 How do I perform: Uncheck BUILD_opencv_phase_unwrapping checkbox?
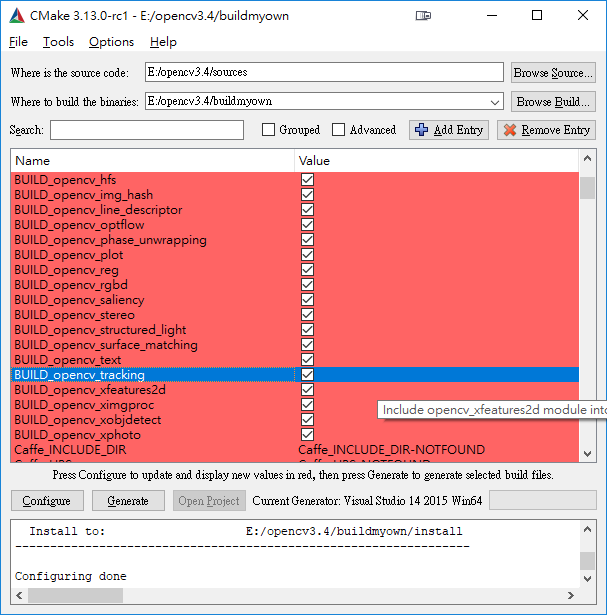coord(307,240)
